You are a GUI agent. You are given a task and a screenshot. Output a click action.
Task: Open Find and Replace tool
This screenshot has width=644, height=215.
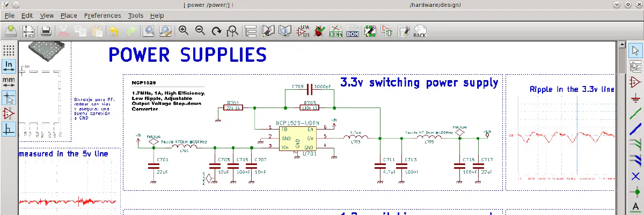[165, 31]
